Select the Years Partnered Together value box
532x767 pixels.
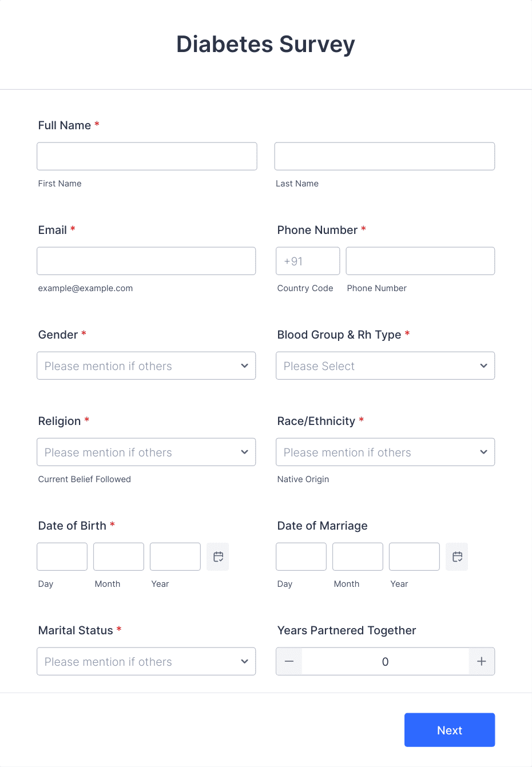tap(385, 661)
